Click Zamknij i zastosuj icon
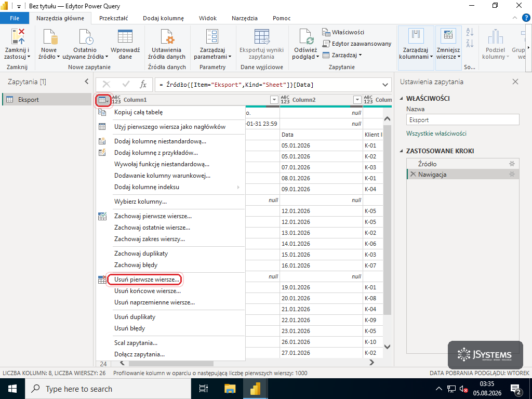 17,37
